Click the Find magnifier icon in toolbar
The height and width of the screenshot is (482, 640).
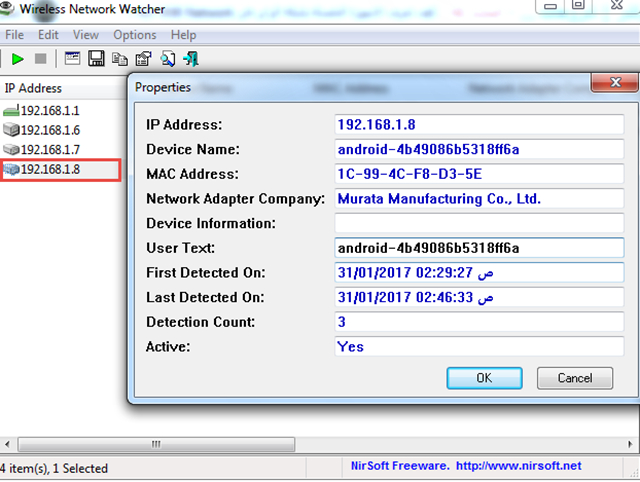(x=168, y=59)
